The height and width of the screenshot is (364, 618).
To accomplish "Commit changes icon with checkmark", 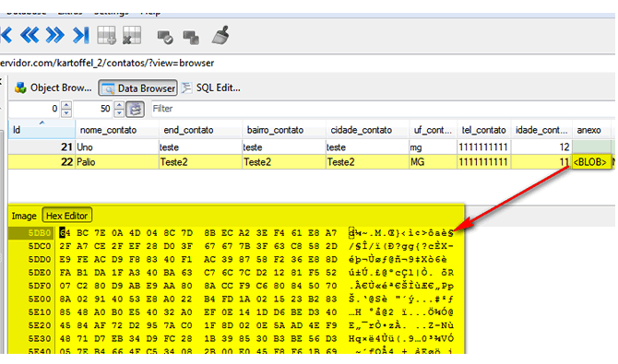I will pos(165,38).
